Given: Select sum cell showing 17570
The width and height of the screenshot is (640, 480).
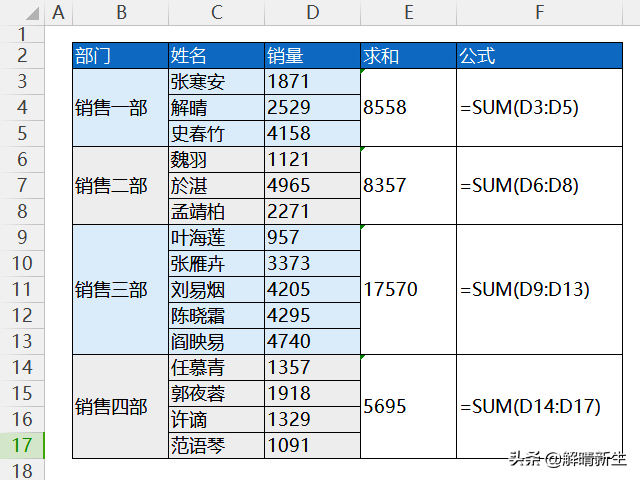Looking at the screenshot, I should (409, 289).
